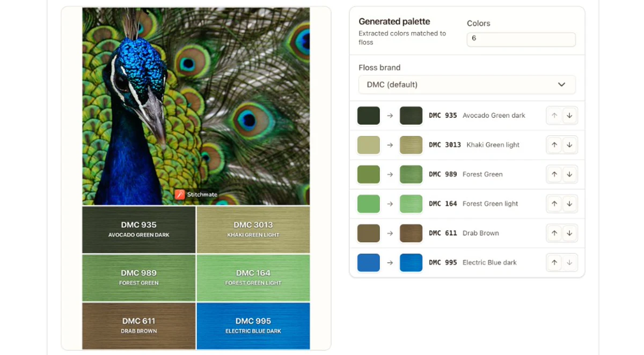Select the matched floss swatch for DMC 3013
Viewport: 644px width, 355px height.
point(411,145)
